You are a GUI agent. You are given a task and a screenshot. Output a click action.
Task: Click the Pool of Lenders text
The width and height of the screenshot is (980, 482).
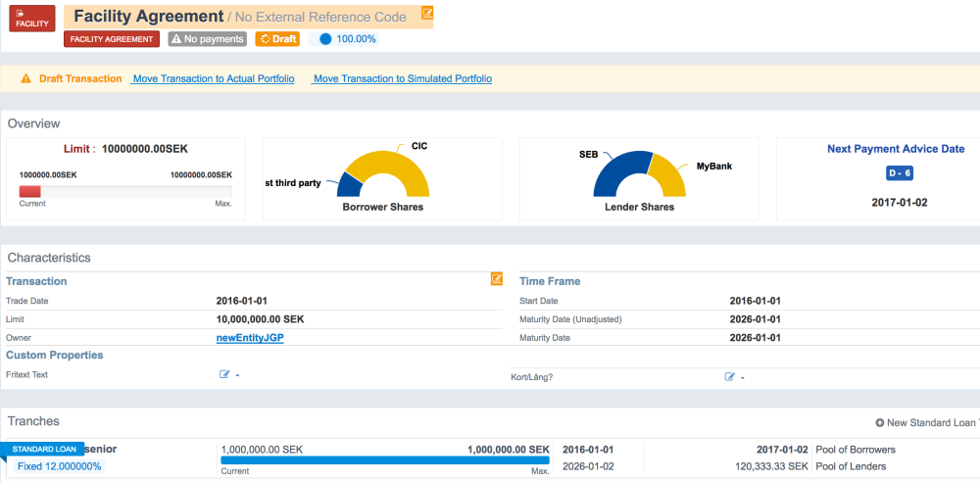(851, 466)
